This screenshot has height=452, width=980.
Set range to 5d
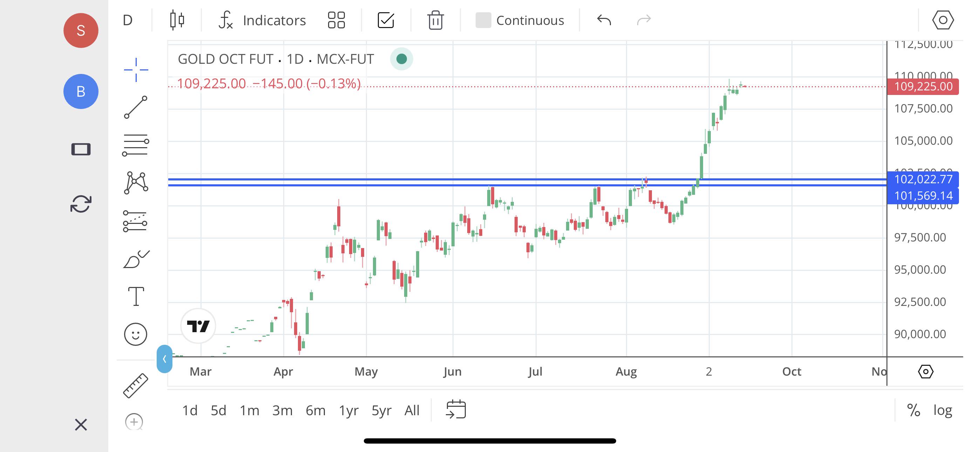(218, 410)
